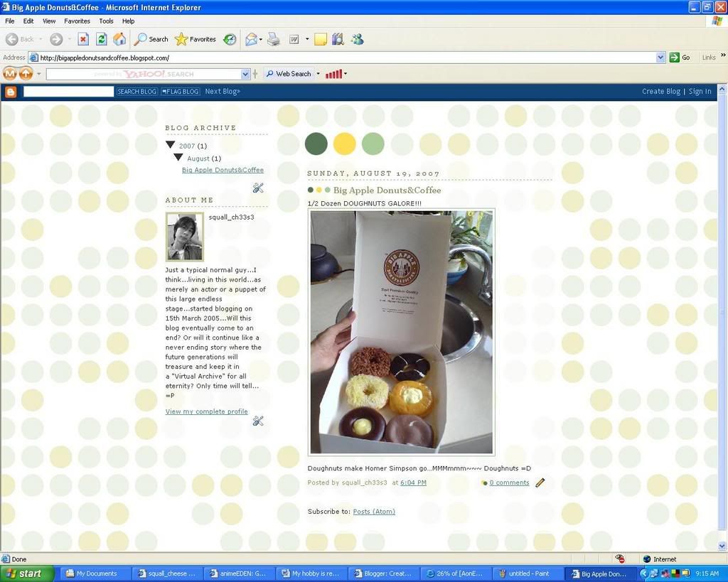
Task: Click the Blogger navbar search field
Action: click(69, 92)
